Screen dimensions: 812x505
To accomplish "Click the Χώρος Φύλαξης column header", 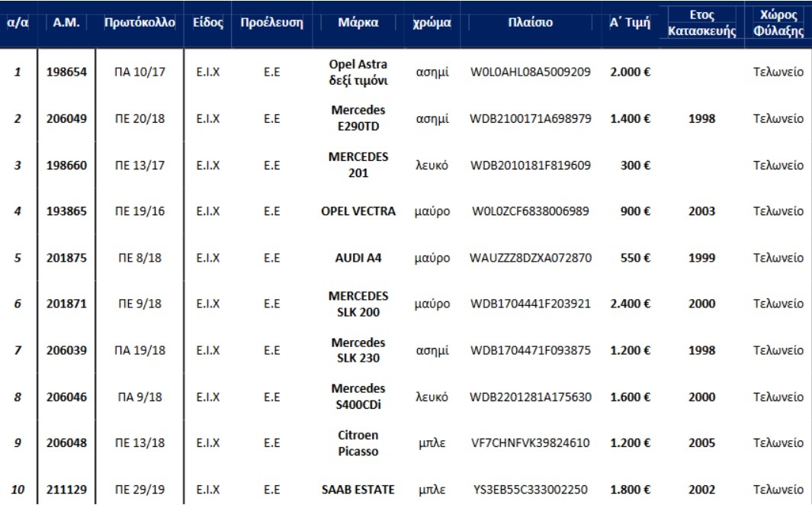I will (x=778, y=23).
